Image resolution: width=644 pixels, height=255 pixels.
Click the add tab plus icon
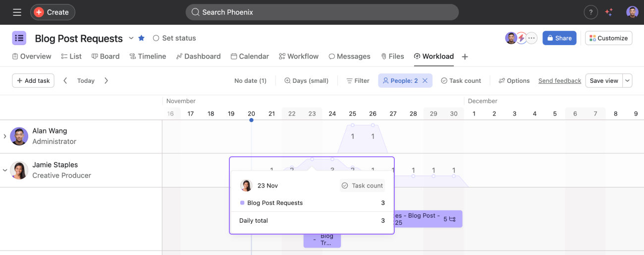pos(465,57)
